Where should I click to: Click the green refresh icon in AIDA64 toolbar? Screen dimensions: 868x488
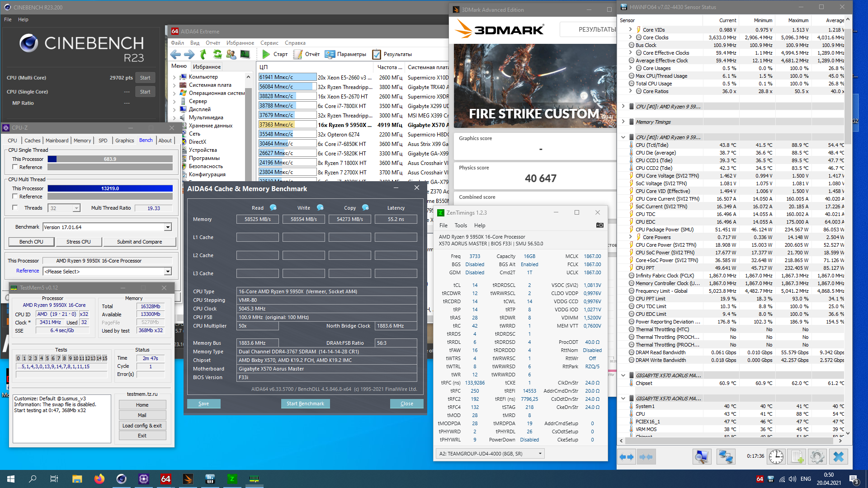tap(217, 54)
